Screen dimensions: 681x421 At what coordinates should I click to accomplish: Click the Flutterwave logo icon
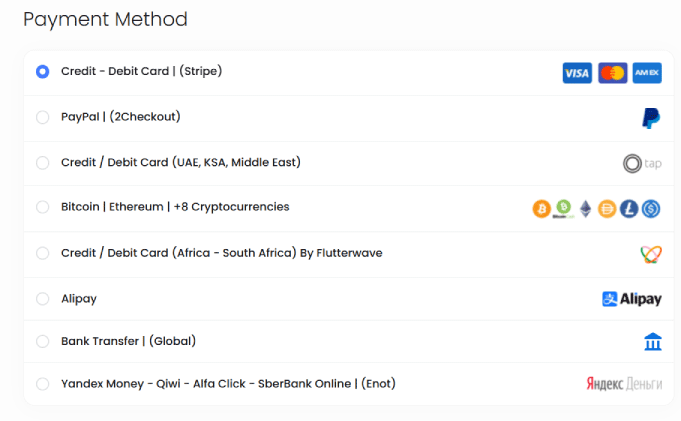(x=651, y=254)
